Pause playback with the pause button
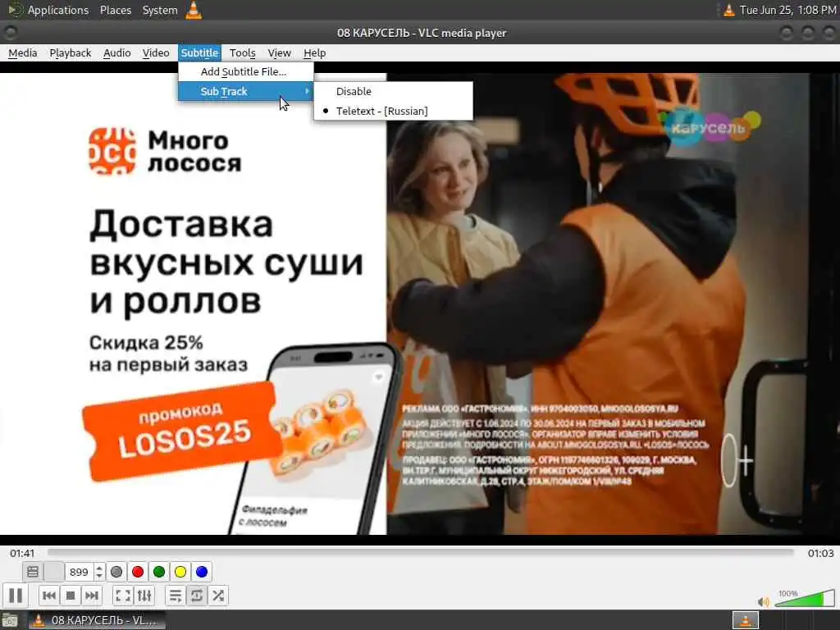Image resolution: width=840 pixels, height=630 pixels. coord(16,596)
